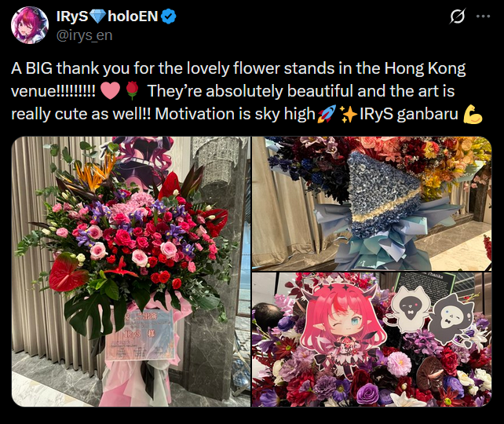
Task: Click the words Hong Kong in tweet
Action: (425, 68)
